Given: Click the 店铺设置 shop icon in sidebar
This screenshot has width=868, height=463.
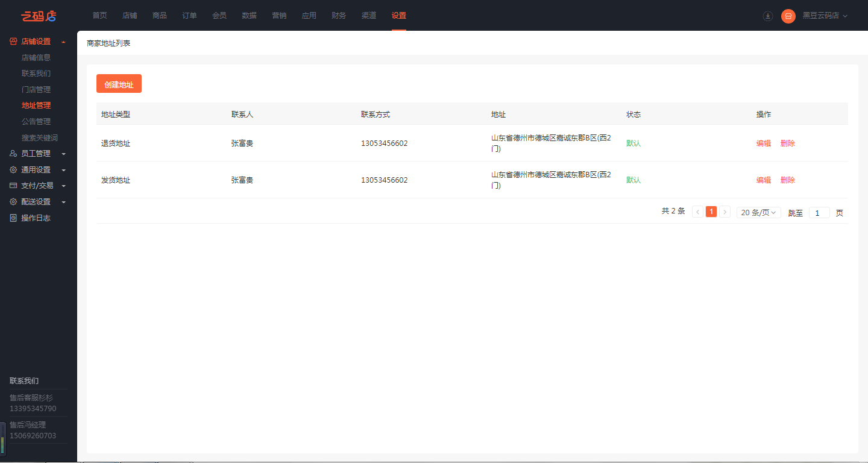Looking at the screenshot, I should tap(13, 42).
